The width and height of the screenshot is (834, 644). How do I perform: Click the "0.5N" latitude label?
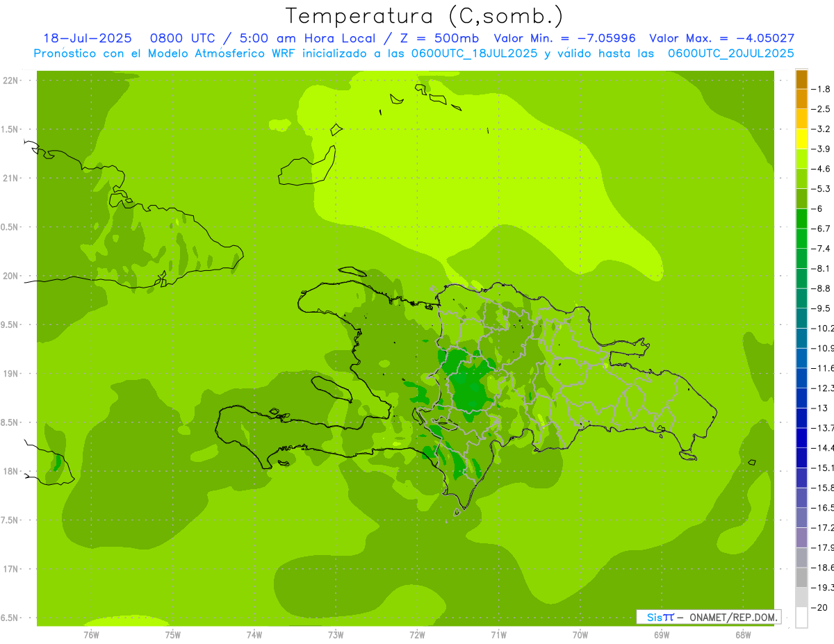pos(10,227)
